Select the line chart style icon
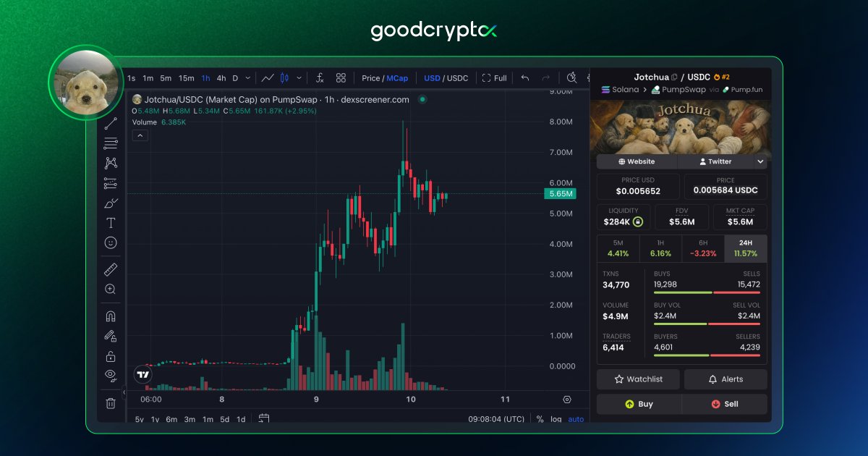The width and height of the screenshot is (868, 456). (268, 78)
